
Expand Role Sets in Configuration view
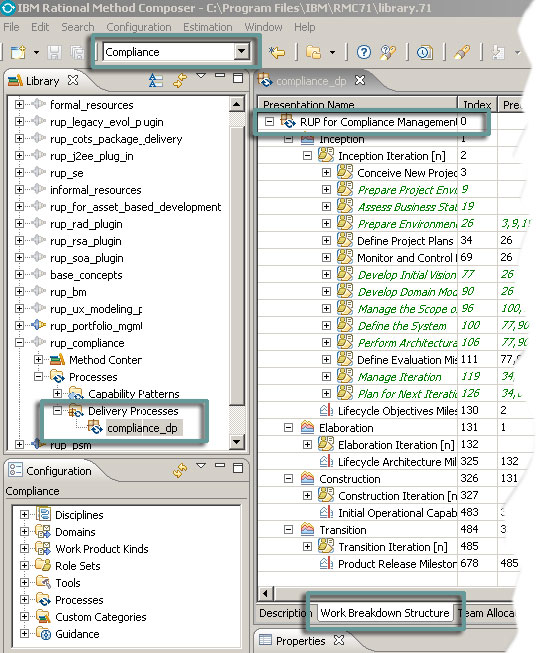24,566
